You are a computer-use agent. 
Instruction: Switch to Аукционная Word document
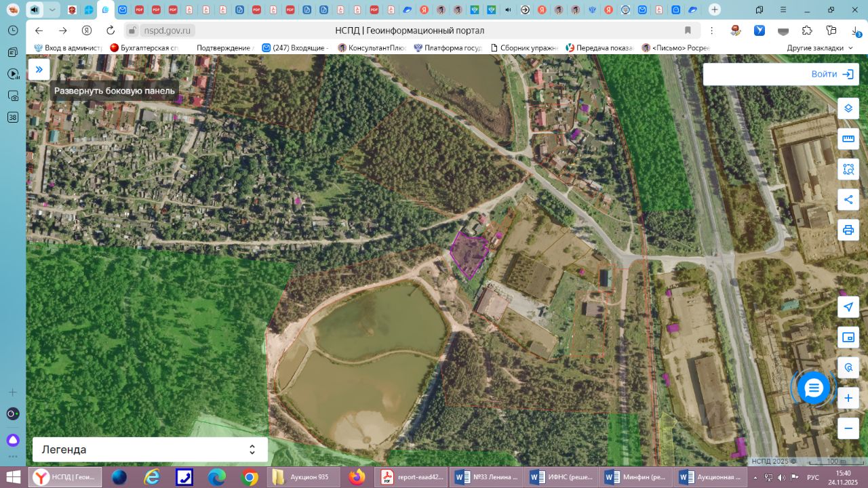(711, 477)
